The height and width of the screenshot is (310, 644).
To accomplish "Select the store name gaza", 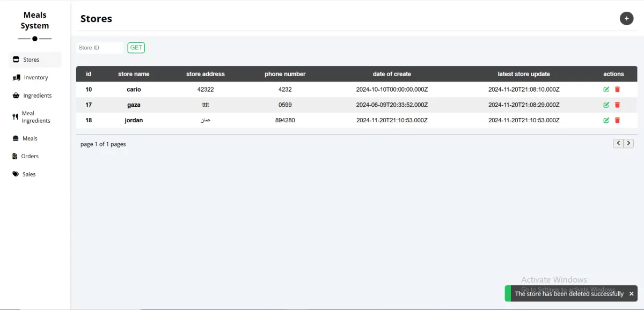I will tap(134, 105).
